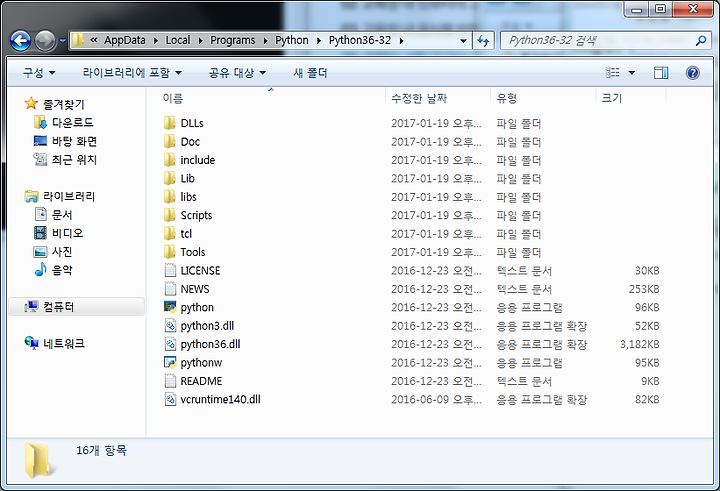The image size is (720, 491).
Task: Select the libs folder icon
Action: [x=170, y=197]
